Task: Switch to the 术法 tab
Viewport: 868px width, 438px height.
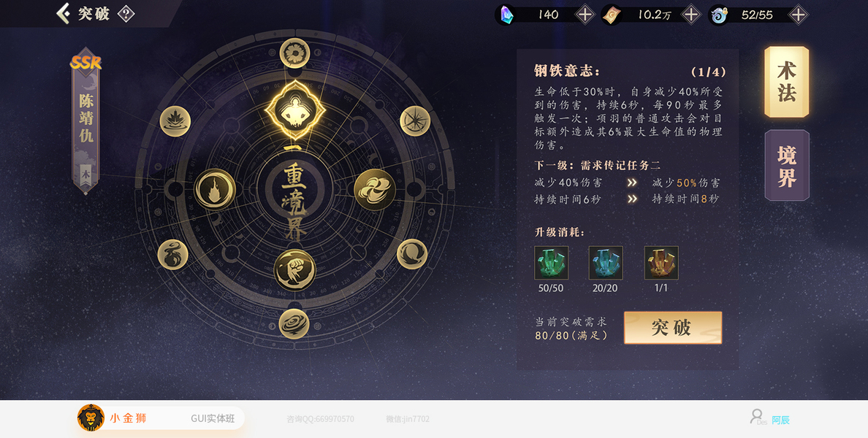Action: (x=787, y=82)
